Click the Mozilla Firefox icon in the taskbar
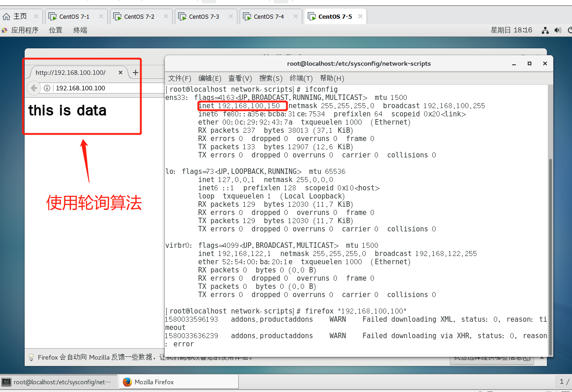The image size is (572, 392). click(x=126, y=382)
